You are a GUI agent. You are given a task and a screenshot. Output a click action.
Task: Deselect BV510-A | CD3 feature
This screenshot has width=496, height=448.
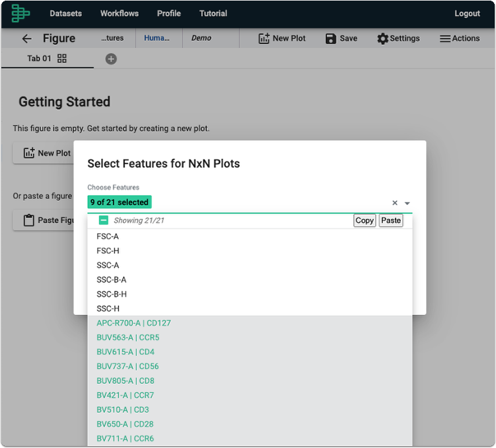tap(250, 410)
